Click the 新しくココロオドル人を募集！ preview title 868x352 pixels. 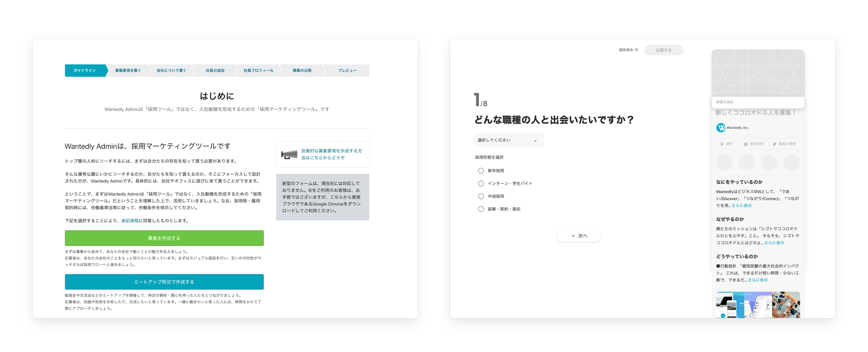(756, 113)
